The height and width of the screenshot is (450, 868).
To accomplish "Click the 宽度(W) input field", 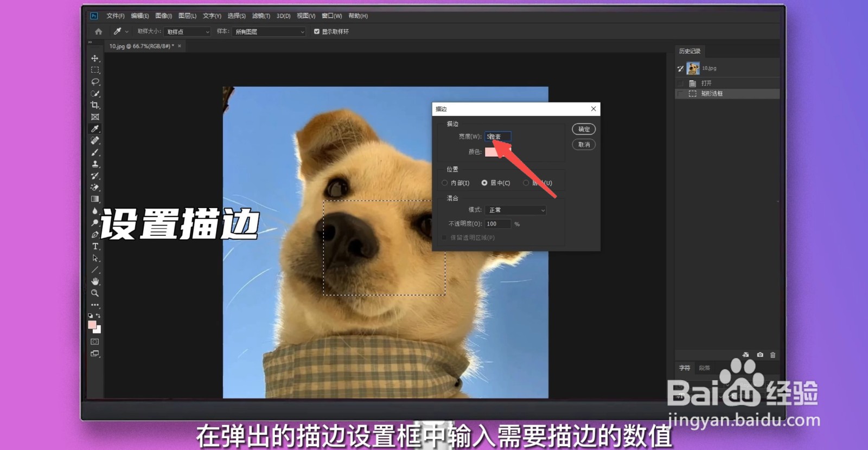I will pyautogui.click(x=497, y=137).
